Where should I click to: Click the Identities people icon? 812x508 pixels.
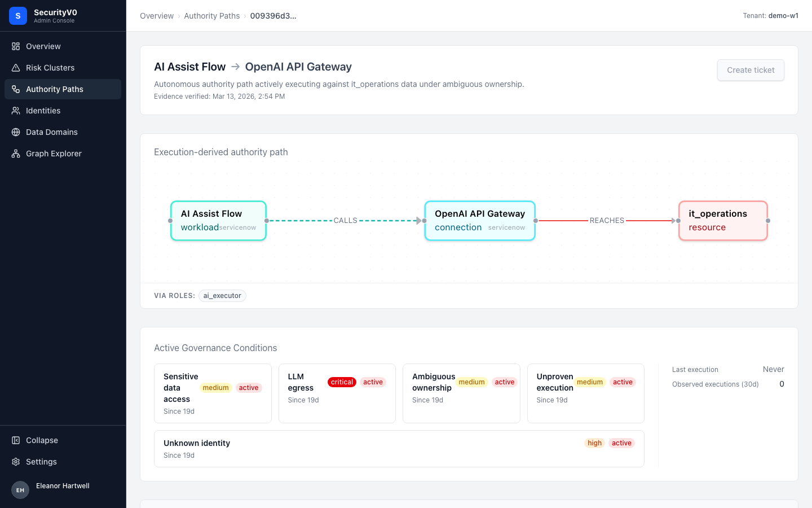(x=16, y=111)
